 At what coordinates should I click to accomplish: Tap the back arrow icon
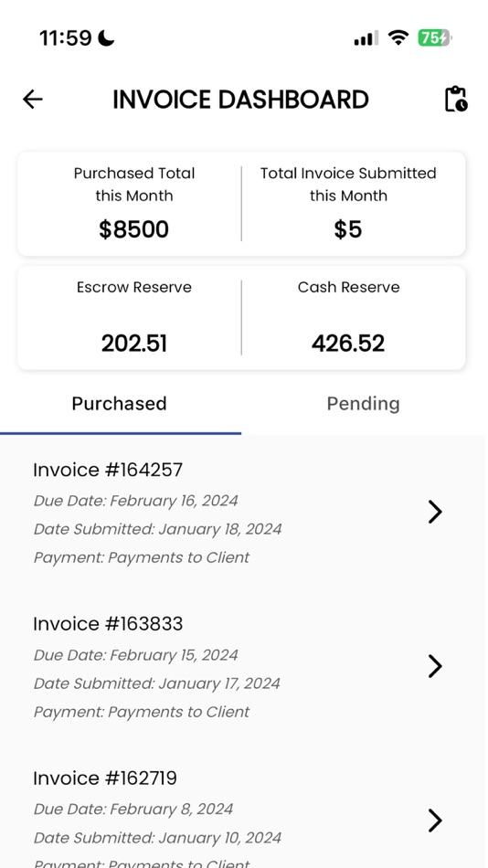(33, 100)
